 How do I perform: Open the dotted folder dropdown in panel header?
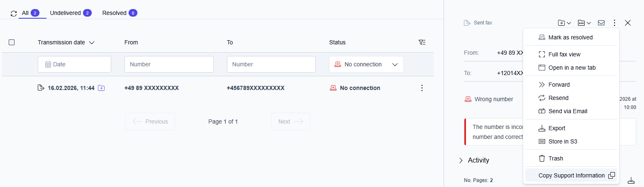point(585,23)
